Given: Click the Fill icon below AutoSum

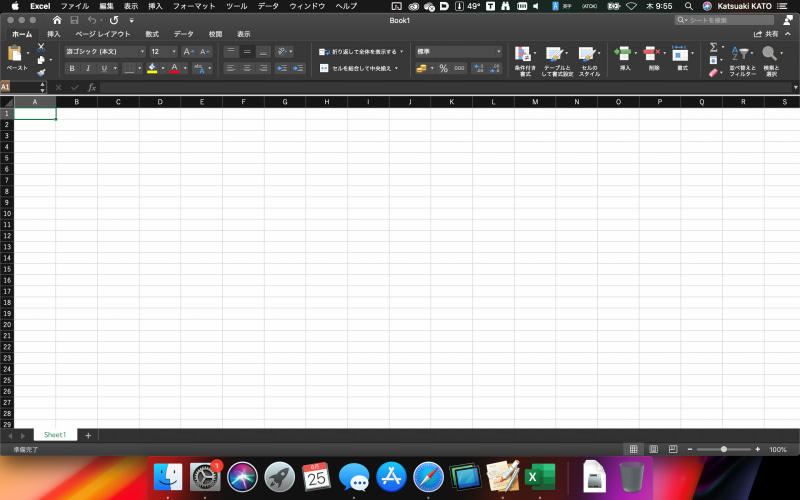Looking at the screenshot, I should pos(713,60).
